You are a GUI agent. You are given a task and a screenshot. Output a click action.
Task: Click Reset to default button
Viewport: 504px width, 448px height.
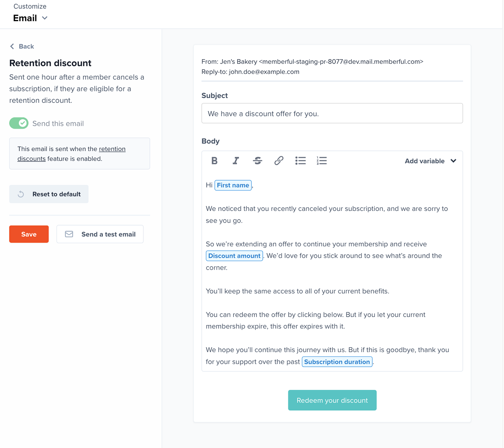tap(49, 194)
